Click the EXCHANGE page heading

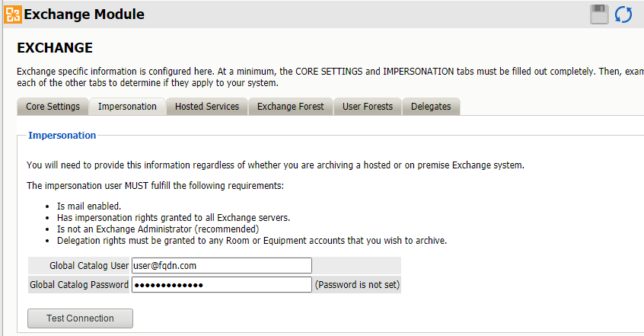[55, 48]
